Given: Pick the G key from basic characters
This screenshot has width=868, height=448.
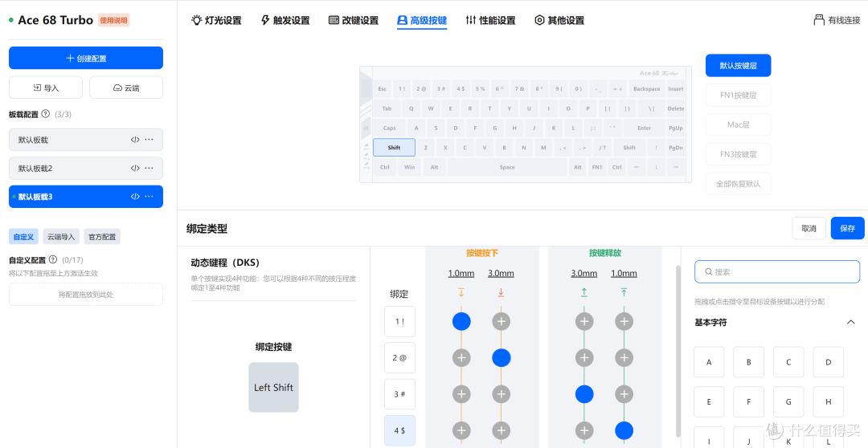Looking at the screenshot, I should coord(788,402).
